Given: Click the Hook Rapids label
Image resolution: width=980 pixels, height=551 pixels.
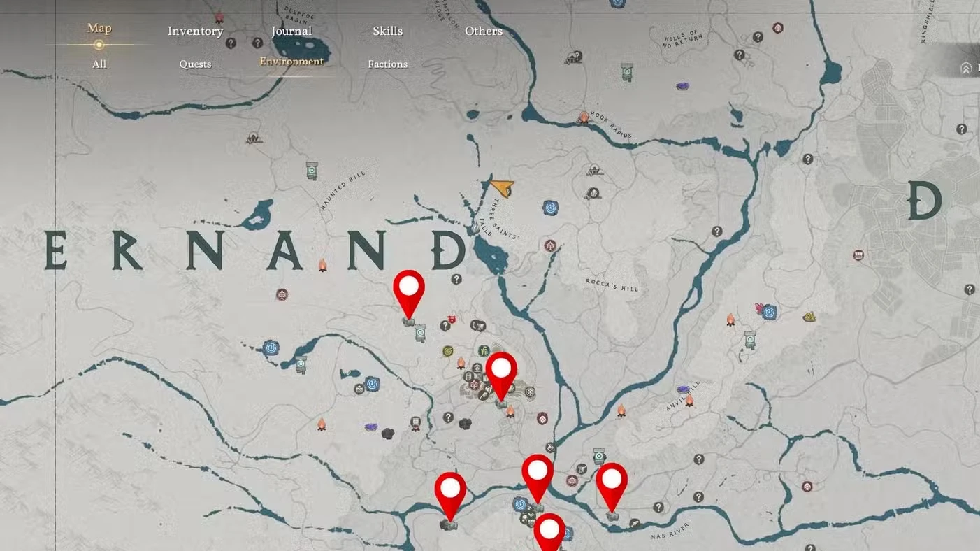Looking at the screenshot, I should pos(610,125).
